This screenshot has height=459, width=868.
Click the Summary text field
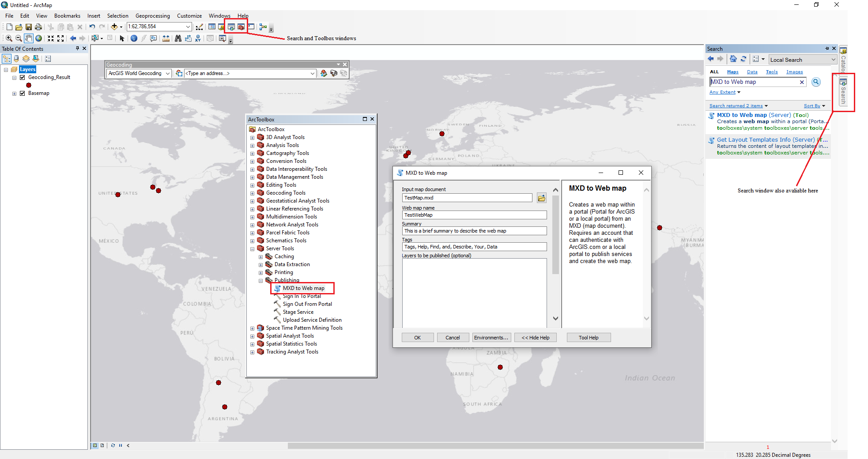coord(474,231)
